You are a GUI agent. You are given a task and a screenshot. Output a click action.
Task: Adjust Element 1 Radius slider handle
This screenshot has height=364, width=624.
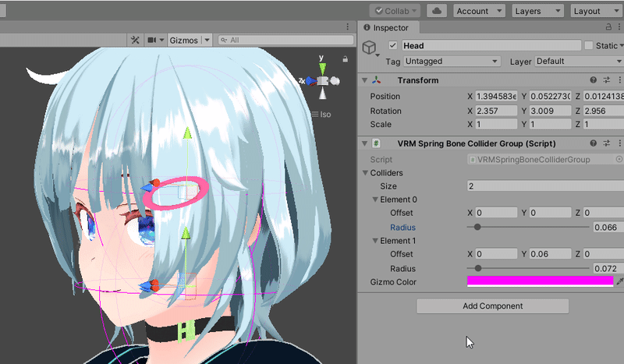coord(478,269)
